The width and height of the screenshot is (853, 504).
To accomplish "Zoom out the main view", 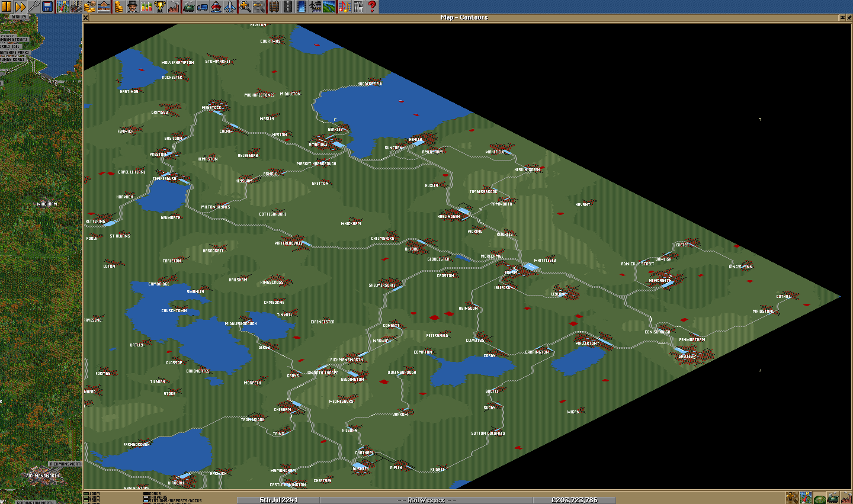I will 258,7.
